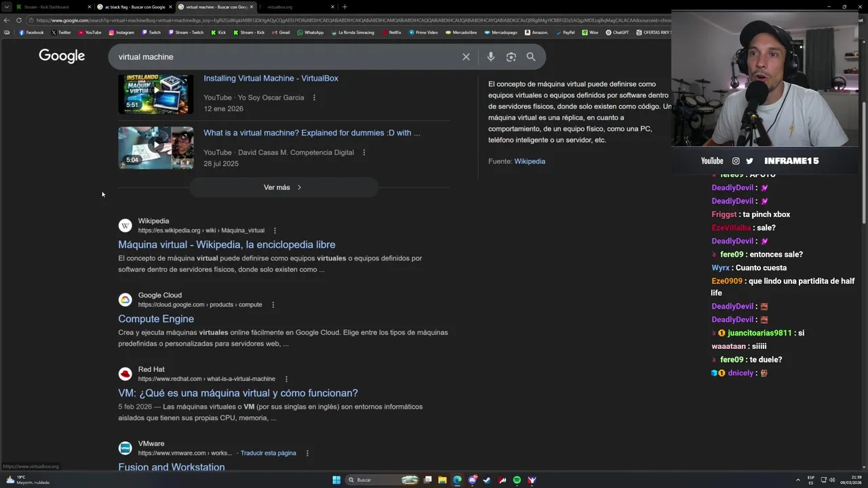
Task: Open Google Lens image search icon
Action: point(511,57)
